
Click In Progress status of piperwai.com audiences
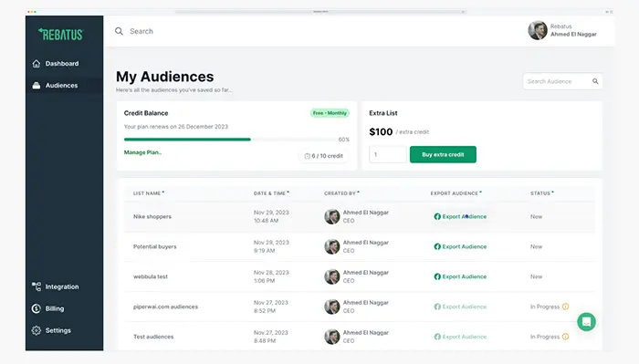tap(545, 307)
